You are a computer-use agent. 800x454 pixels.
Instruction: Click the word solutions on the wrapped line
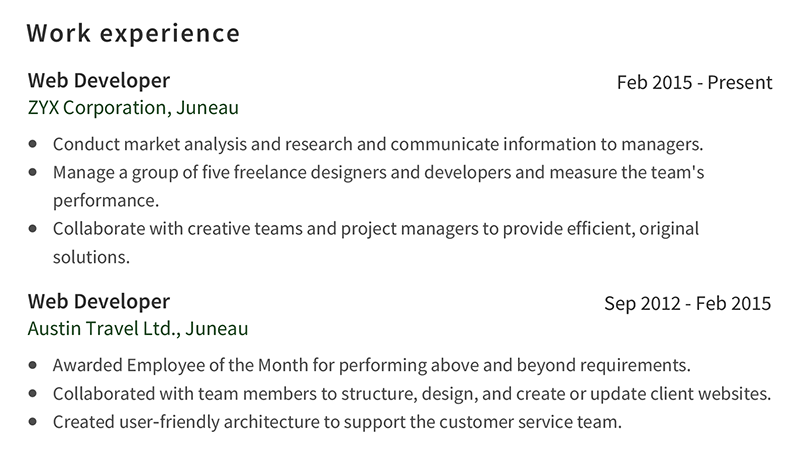click(91, 257)
